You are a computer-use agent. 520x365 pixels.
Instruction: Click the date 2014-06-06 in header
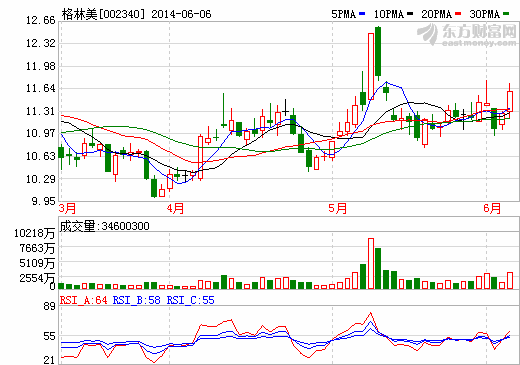click(x=181, y=14)
